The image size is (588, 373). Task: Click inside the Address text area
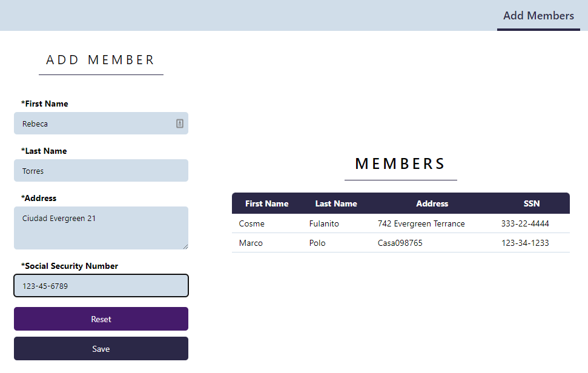click(101, 228)
